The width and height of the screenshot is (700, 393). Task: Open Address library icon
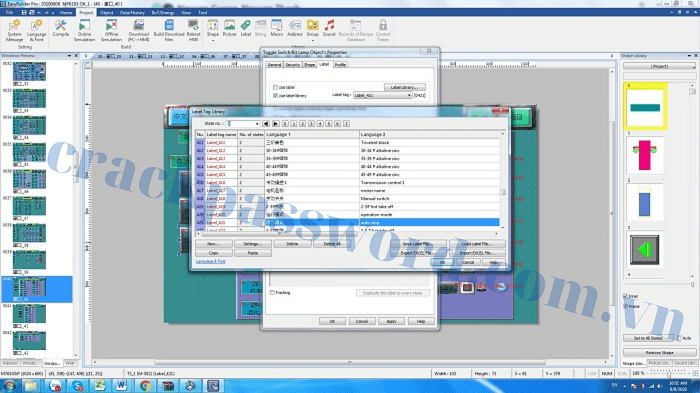295,28
